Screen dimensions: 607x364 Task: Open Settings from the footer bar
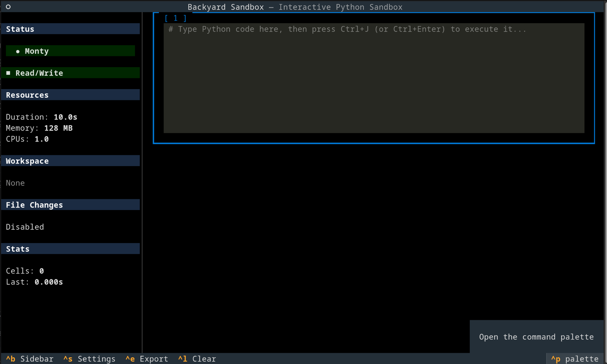click(89, 359)
